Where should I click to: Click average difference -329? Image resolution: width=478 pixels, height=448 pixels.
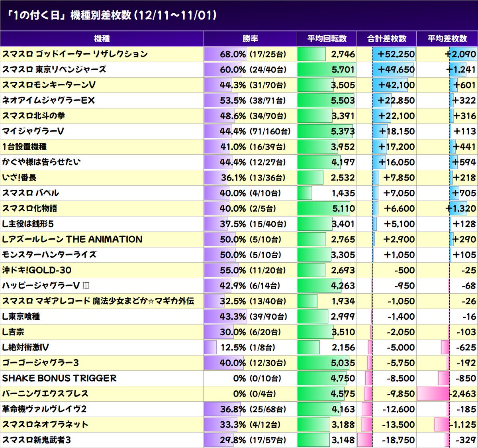click(466, 440)
